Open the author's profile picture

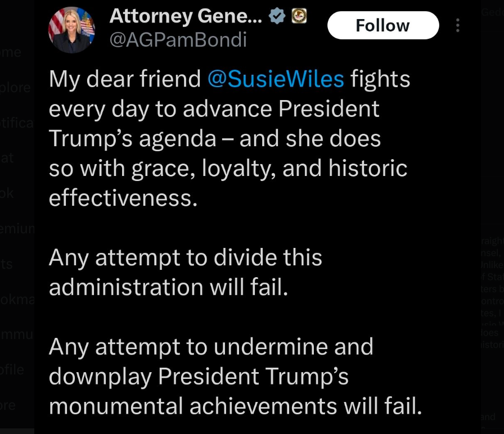(71, 30)
